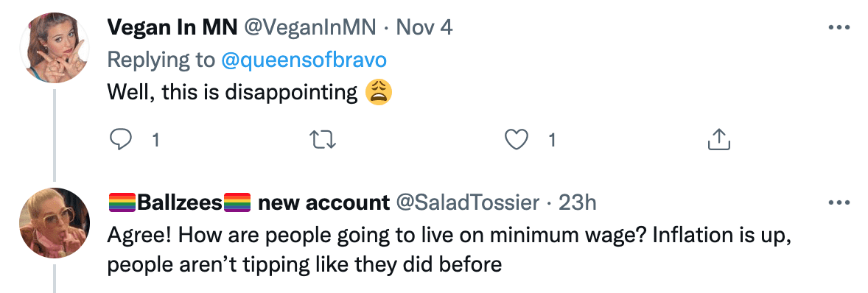
Task: Click the reply count beside the speech bubble
Action: pos(155,141)
